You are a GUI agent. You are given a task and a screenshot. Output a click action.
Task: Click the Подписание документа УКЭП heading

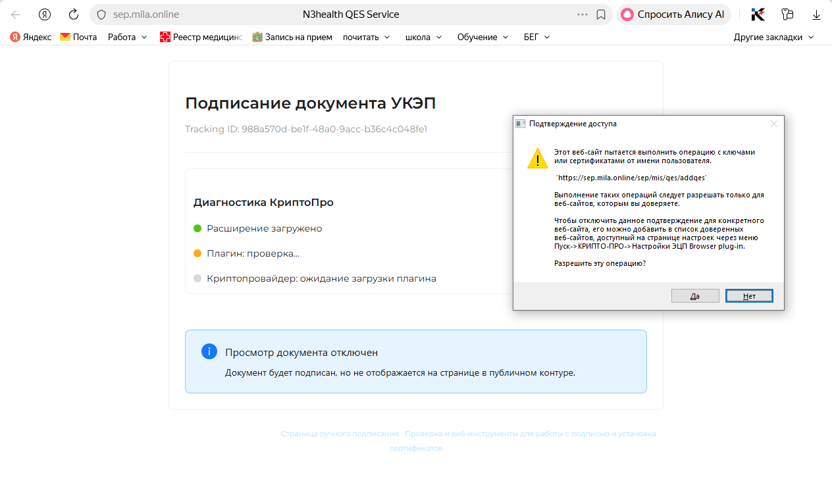[x=311, y=103]
